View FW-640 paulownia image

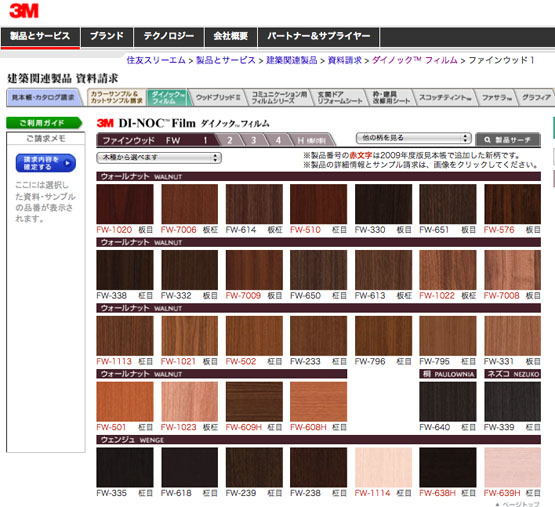coord(448,401)
